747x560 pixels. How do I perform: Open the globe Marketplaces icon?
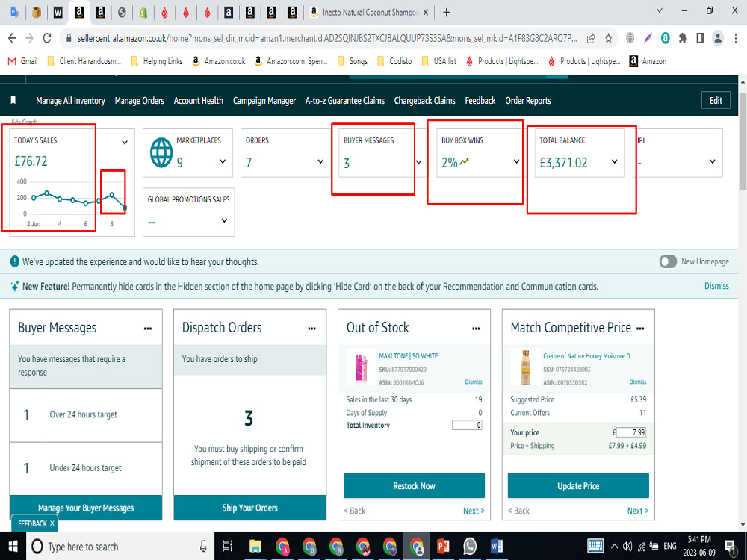coord(161,153)
